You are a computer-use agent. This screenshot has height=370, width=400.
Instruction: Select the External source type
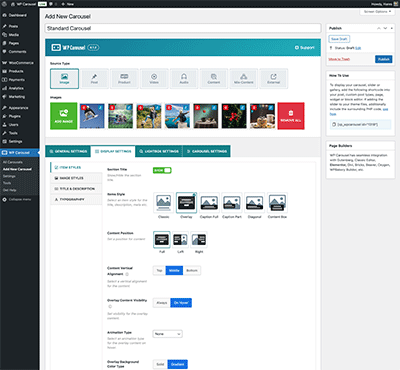273,79
